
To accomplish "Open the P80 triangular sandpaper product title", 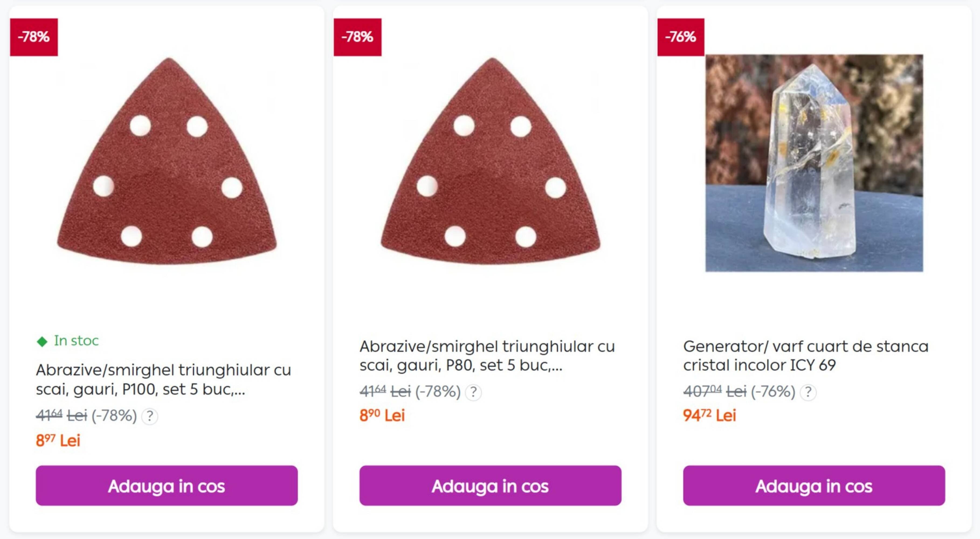I will point(487,356).
